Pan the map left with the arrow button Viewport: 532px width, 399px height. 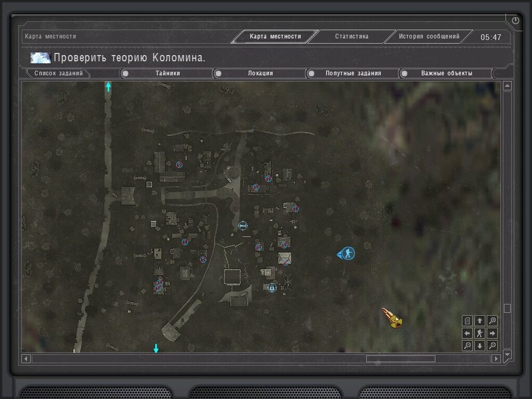pos(467,333)
